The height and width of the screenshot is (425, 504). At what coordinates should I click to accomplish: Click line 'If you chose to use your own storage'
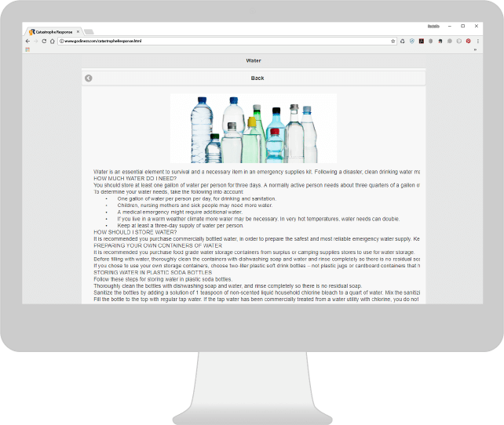[x=257, y=266]
